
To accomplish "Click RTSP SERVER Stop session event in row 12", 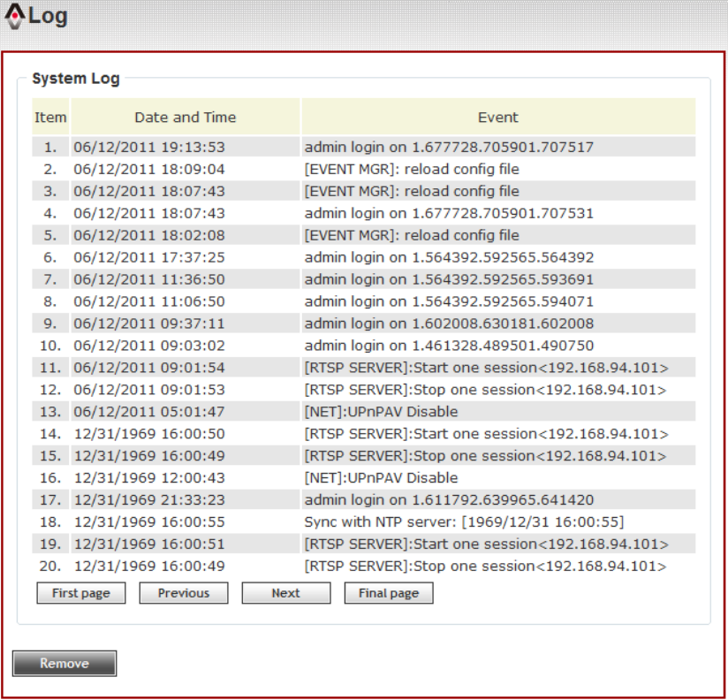I will 485,390.
